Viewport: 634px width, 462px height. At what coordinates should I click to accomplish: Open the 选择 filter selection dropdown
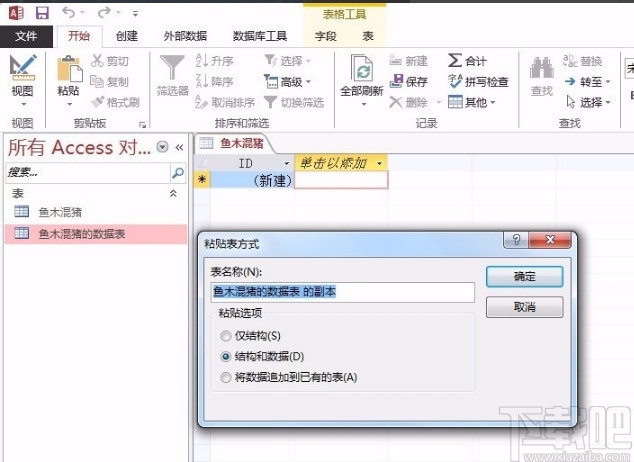click(x=287, y=61)
